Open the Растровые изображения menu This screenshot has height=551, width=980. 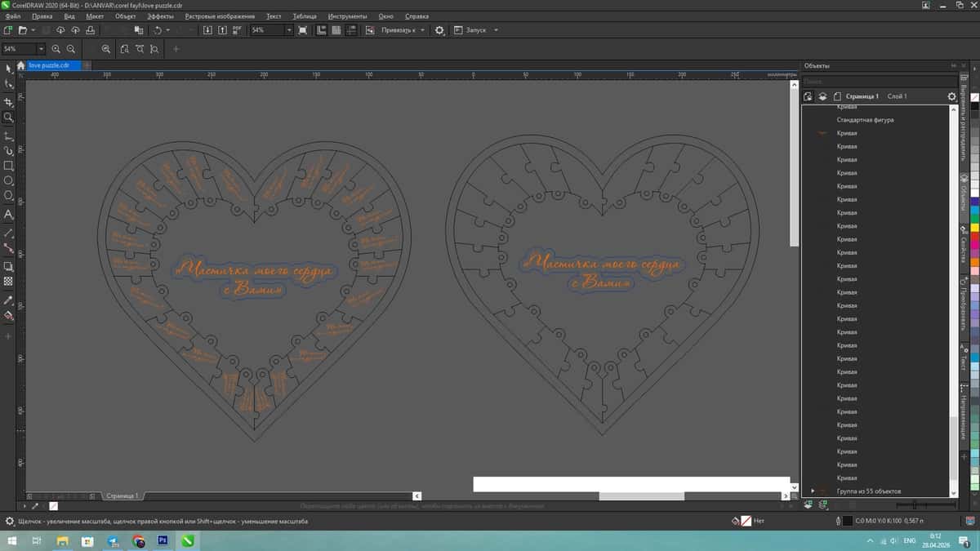click(x=220, y=16)
